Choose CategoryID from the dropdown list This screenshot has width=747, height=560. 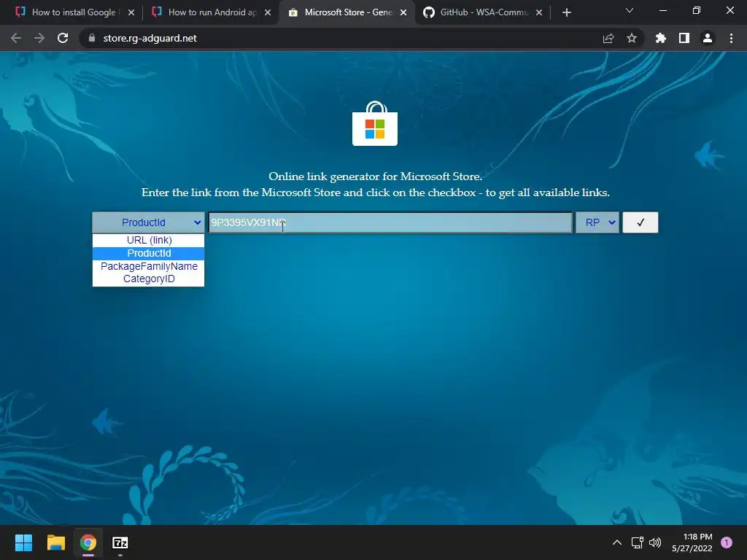(149, 279)
